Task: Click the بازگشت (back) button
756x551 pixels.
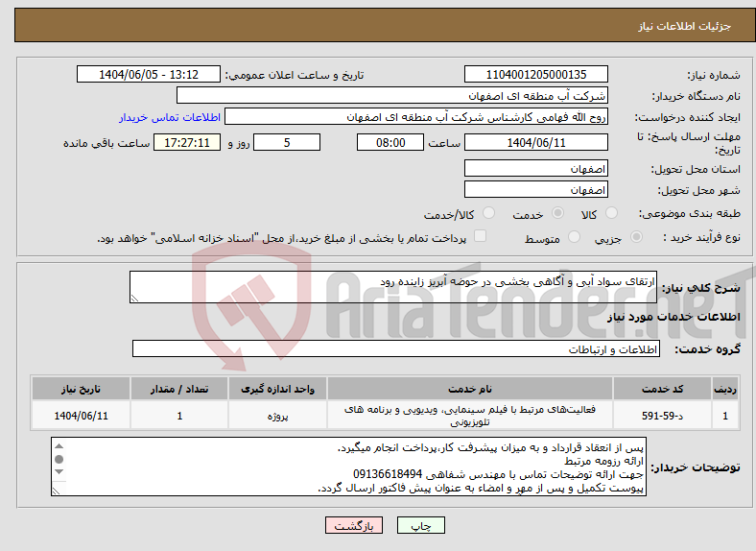Action: (x=354, y=525)
